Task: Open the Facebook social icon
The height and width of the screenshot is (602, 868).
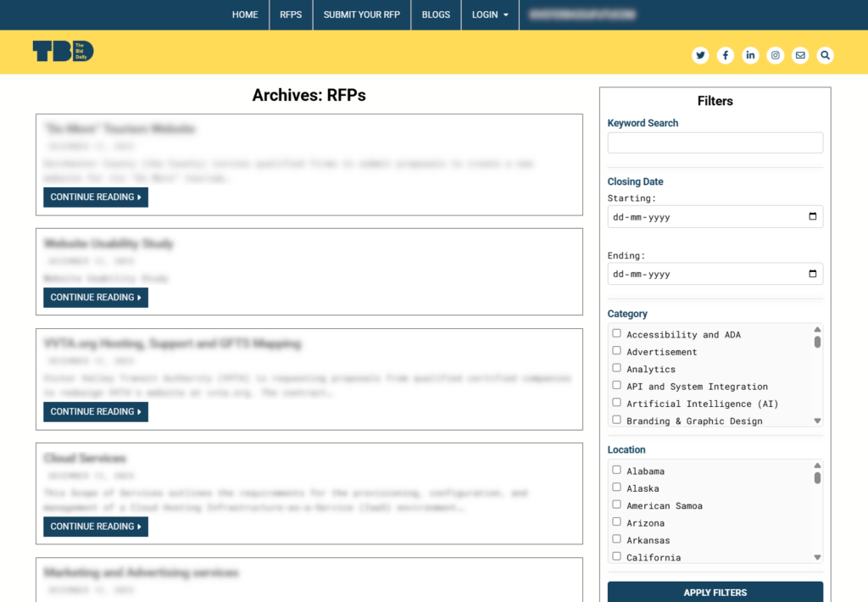Action: [726, 55]
